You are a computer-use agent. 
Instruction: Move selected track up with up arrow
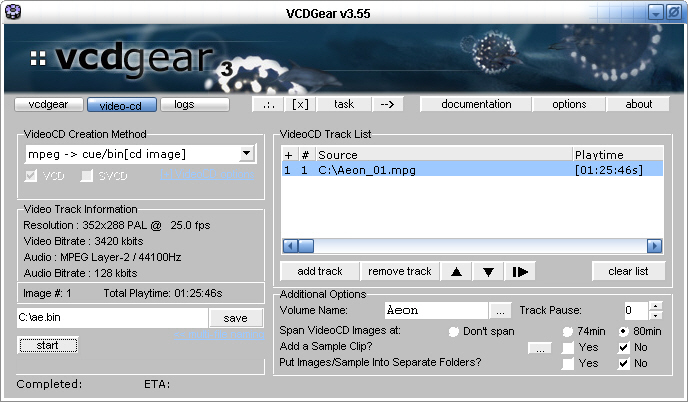(456, 272)
